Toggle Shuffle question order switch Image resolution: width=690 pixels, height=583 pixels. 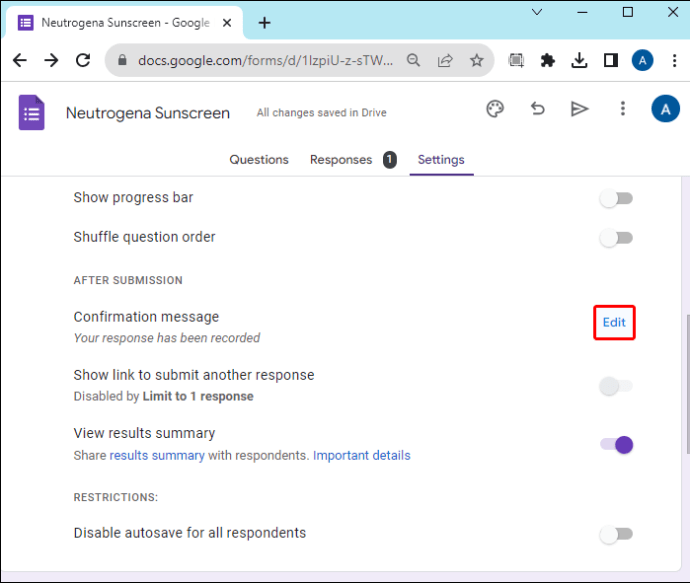point(616,238)
